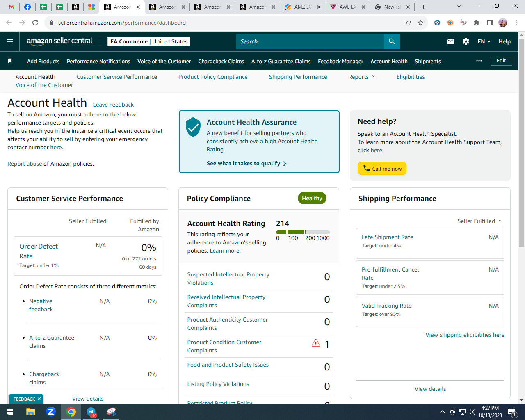
Task: Bookmark this page with the star icon
Action: 421,23
